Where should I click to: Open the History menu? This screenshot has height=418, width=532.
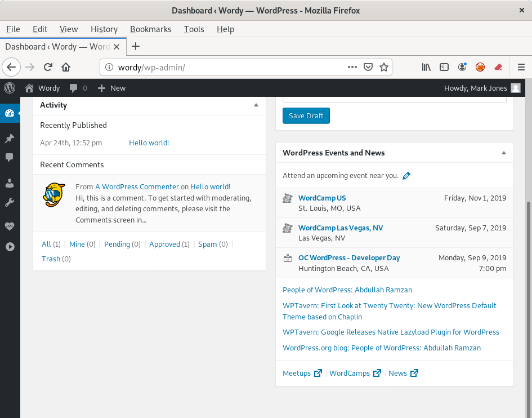pos(104,29)
